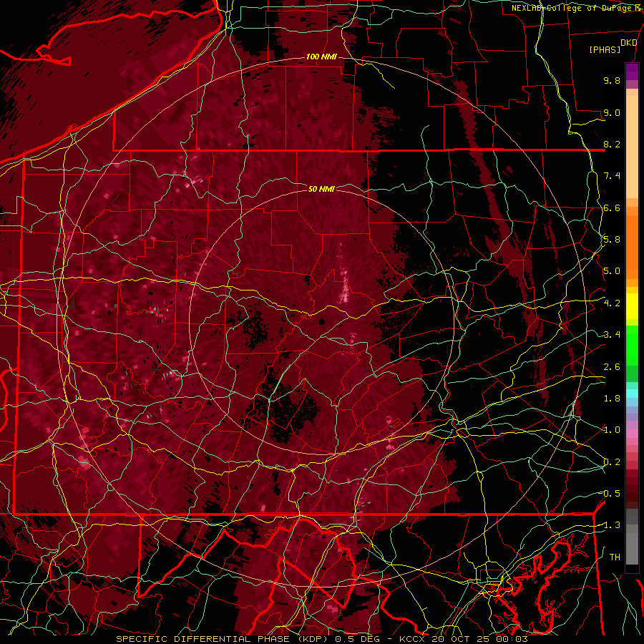The width and height of the screenshot is (644, 644).
Task: Click the 6.6 scale value
Action: pos(612,208)
